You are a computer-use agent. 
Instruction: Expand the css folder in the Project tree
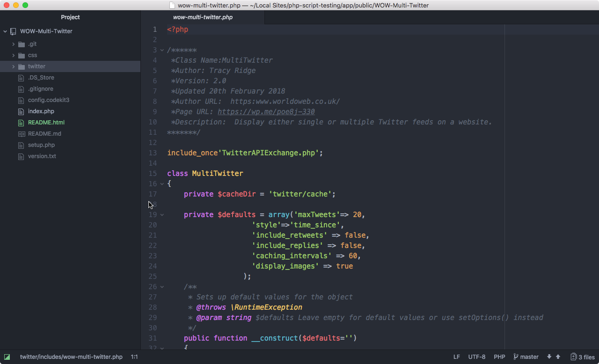(13, 55)
